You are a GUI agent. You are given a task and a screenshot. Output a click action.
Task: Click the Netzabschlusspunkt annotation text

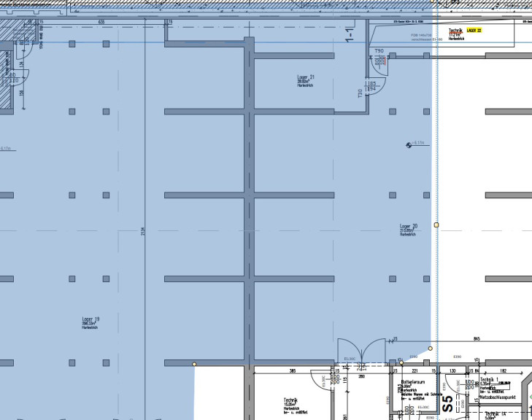pyautogui.click(x=498, y=397)
